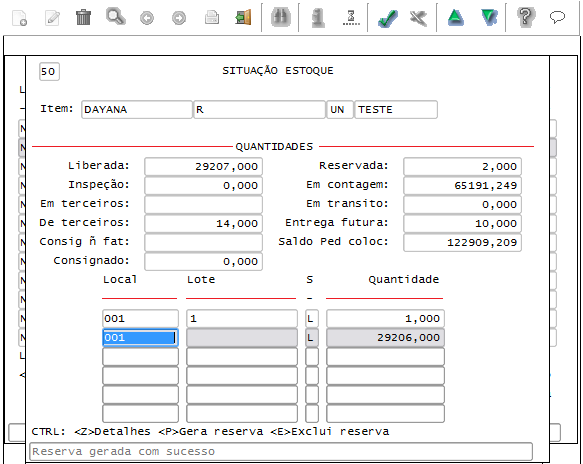583x464 pixels.
Task: Click the exit door icon
Action: click(x=244, y=17)
